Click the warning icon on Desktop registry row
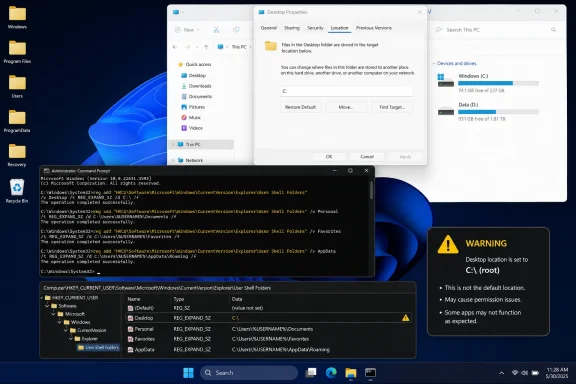 click(x=406, y=318)
